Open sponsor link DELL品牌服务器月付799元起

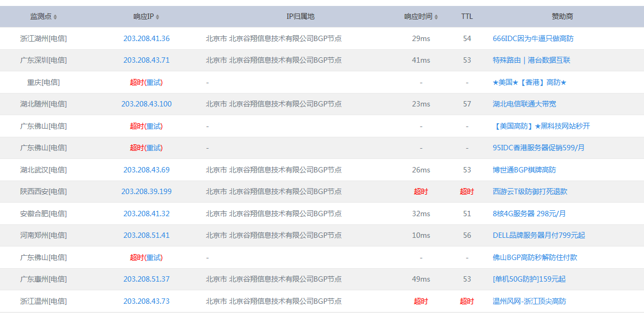point(539,236)
